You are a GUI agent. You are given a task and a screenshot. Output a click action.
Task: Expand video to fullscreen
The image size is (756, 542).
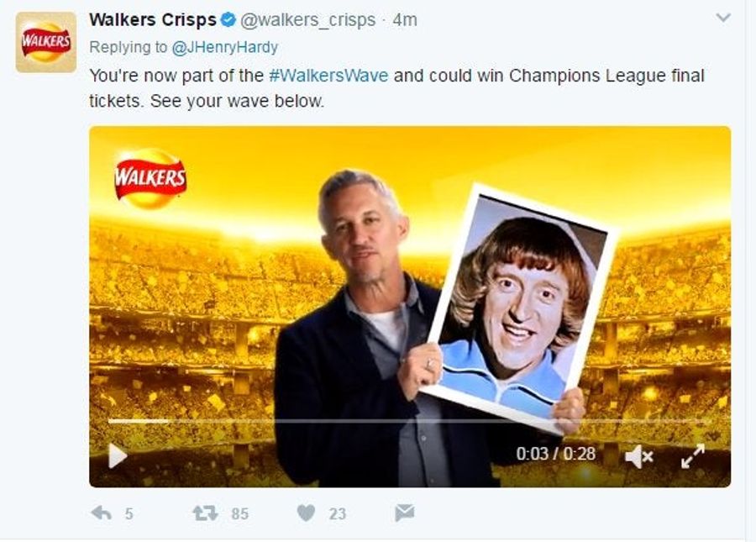coord(693,456)
